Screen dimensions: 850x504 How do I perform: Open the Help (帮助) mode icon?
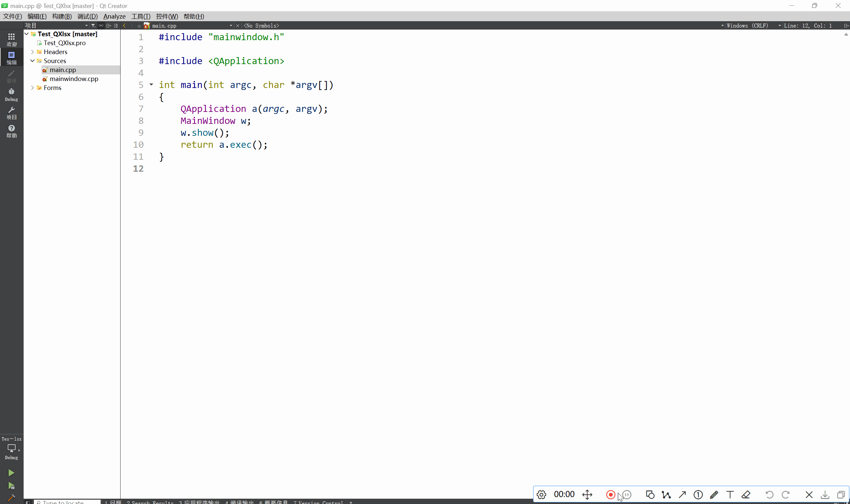(11, 131)
